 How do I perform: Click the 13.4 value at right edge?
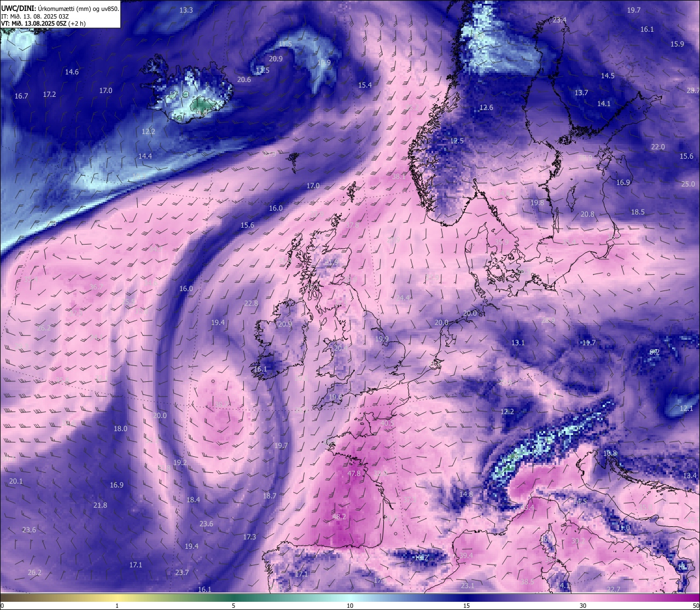(690, 476)
